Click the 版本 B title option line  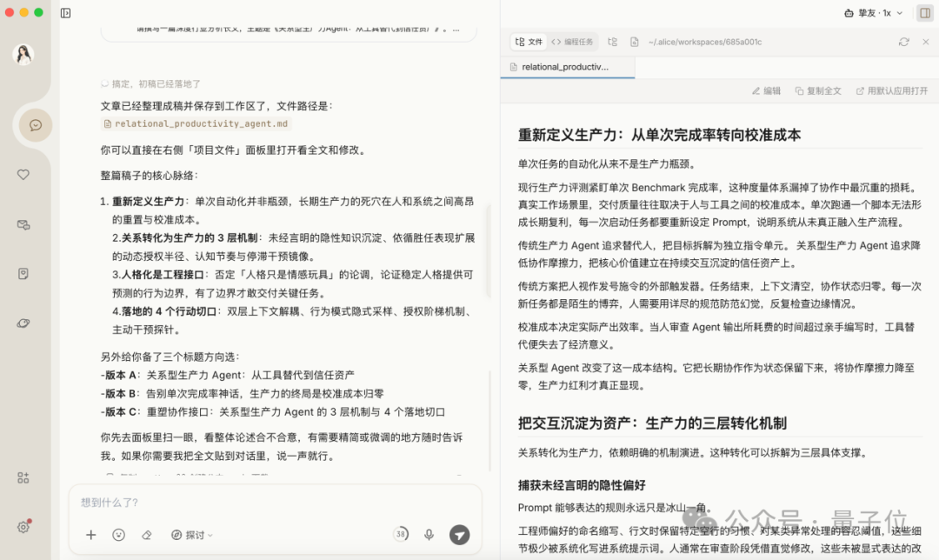(242, 394)
